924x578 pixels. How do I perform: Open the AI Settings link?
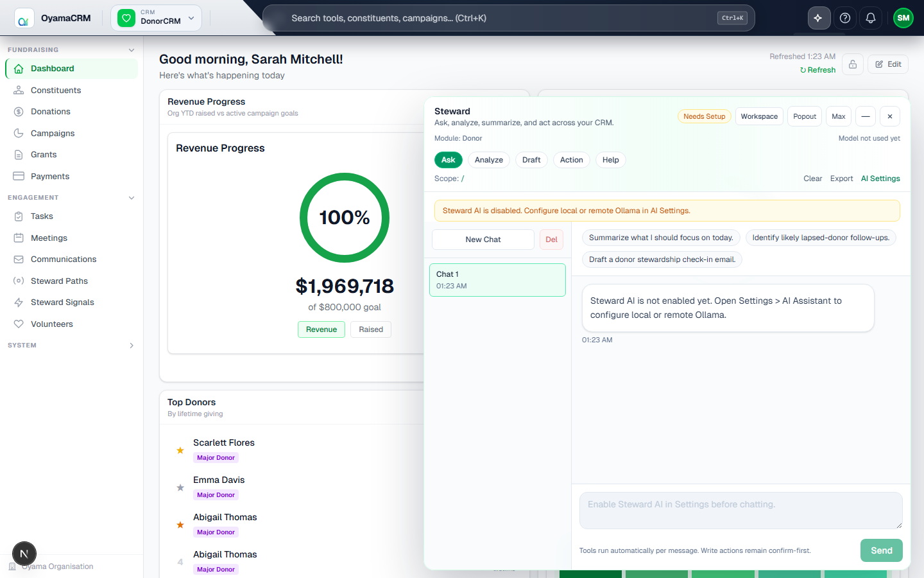[x=880, y=179]
